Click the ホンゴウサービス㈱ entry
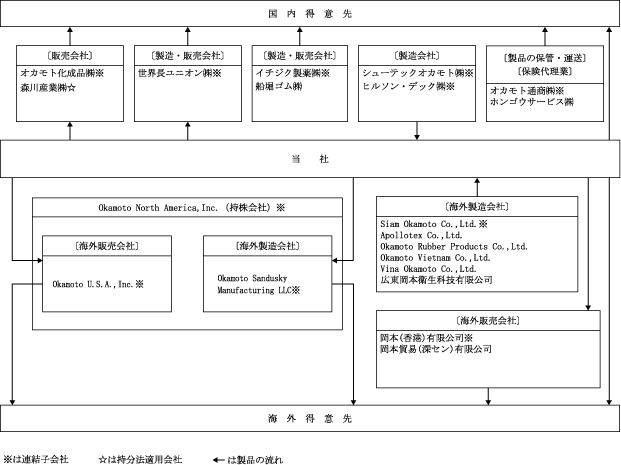 [532, 102]
